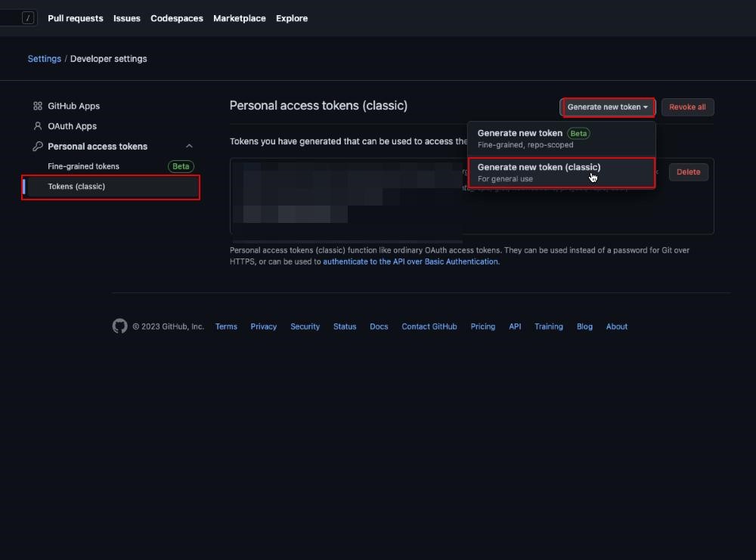Open the Terms footer link
Screen dimensions: 756x560
pos(226,326)
